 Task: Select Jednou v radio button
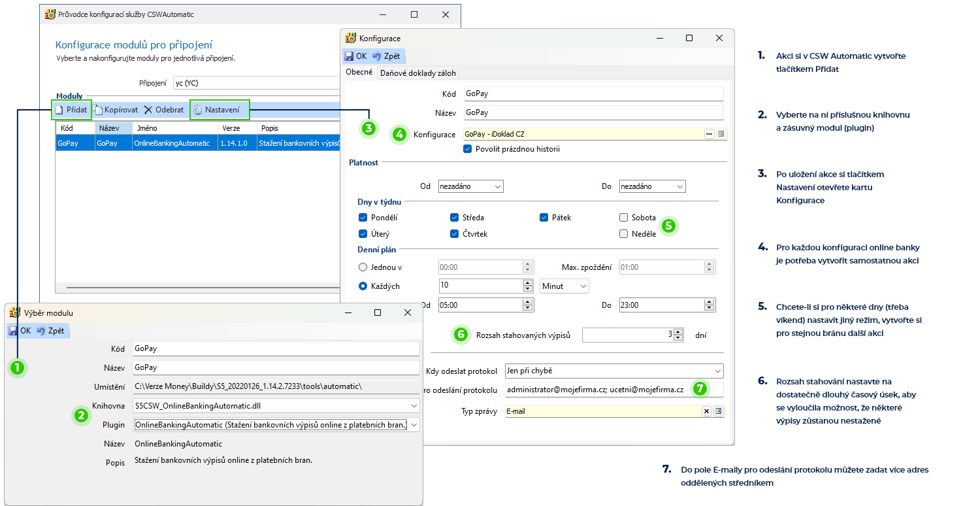pyautogui.click(x=363, y=267)
